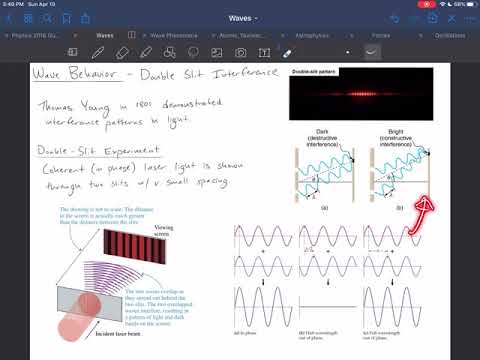This screenshot has width=480, height=360.
Task: Tap the Dark destructive interference diagram
Action: coord(324,170)
